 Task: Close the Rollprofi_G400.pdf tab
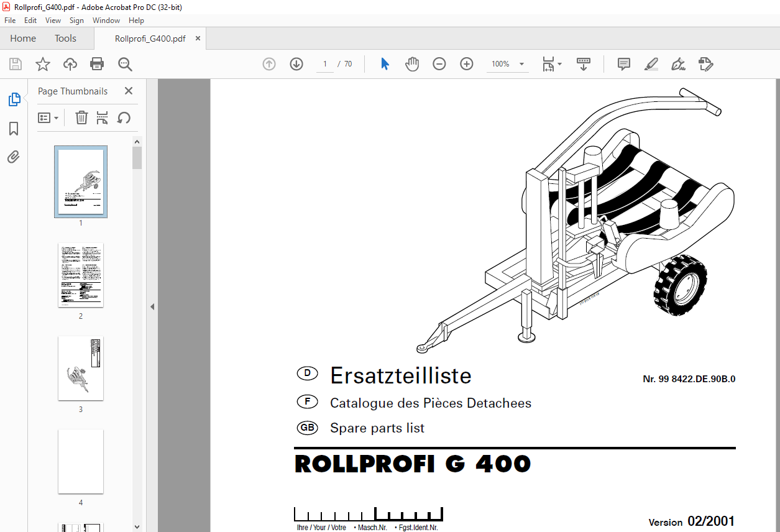[x=198, y=39]
